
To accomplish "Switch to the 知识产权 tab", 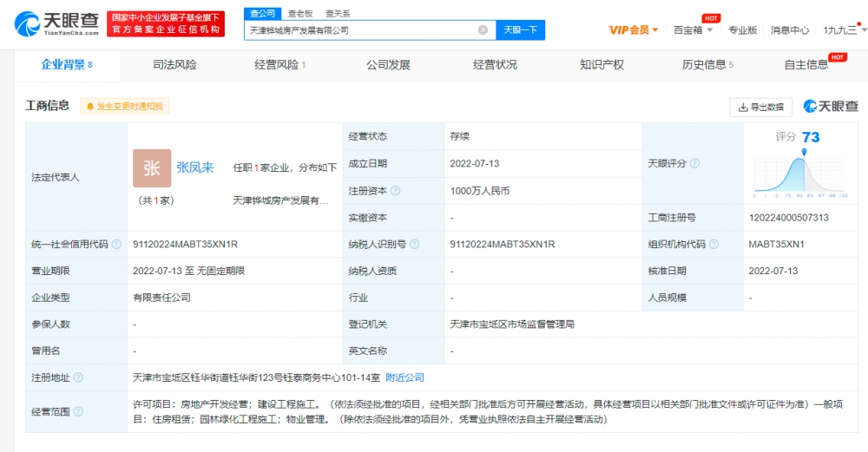I will (x=602, y=65).
